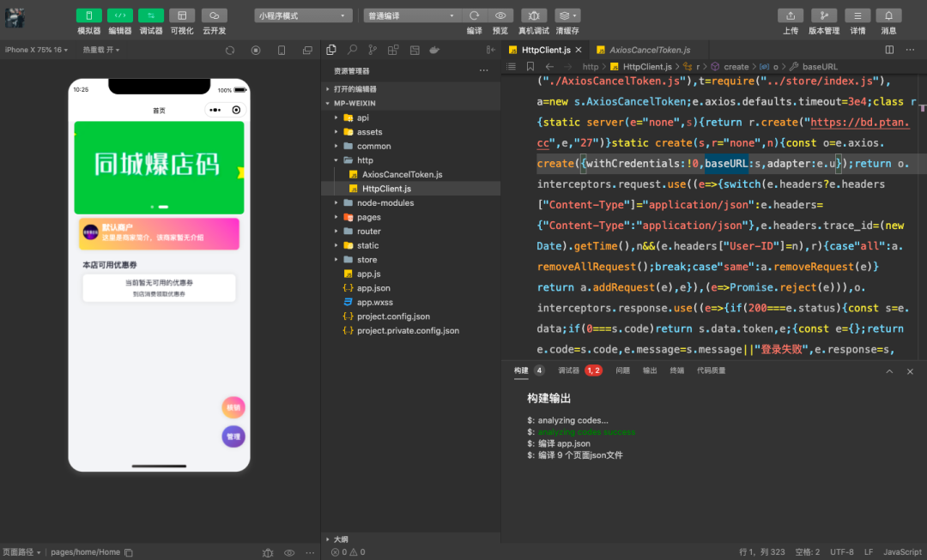
Task: Click the simulator phone device icon
Action: click(282, 51)
